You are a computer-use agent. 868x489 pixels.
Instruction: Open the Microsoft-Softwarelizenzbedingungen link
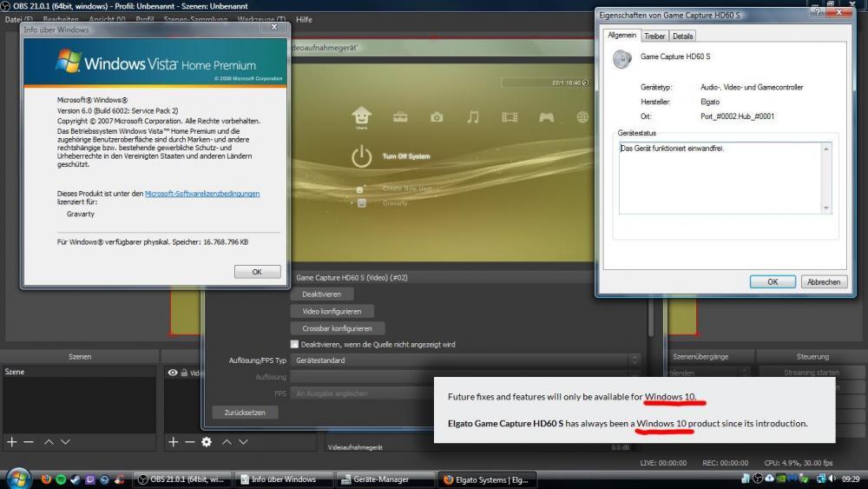tap(202, 194)
